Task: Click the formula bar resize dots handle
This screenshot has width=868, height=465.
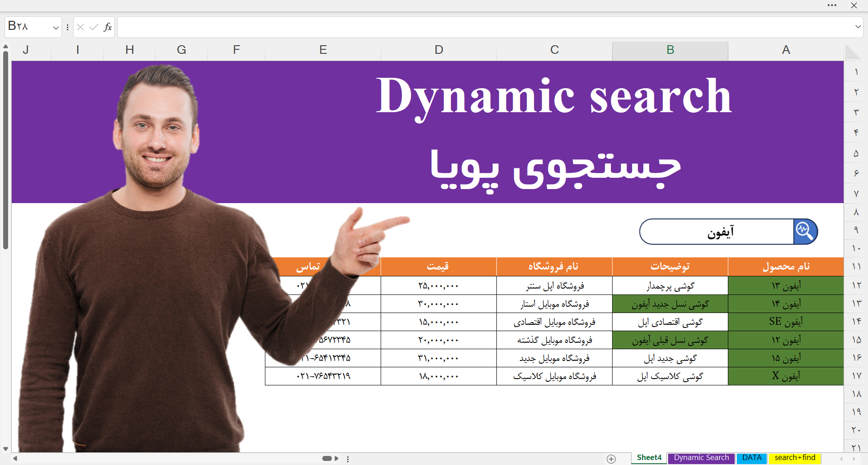Action: pyautogui.click(x=67, y=27)
